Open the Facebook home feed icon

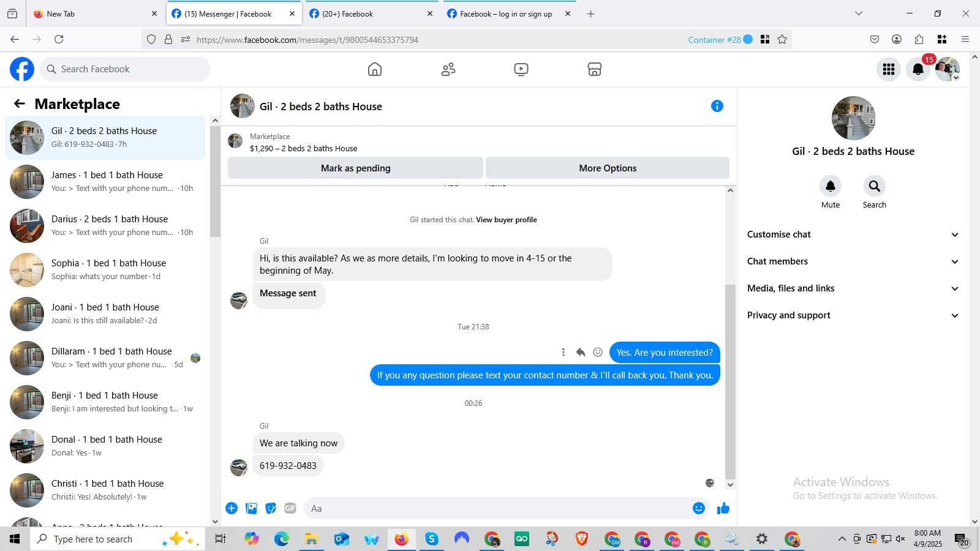[x=375, y=69]
